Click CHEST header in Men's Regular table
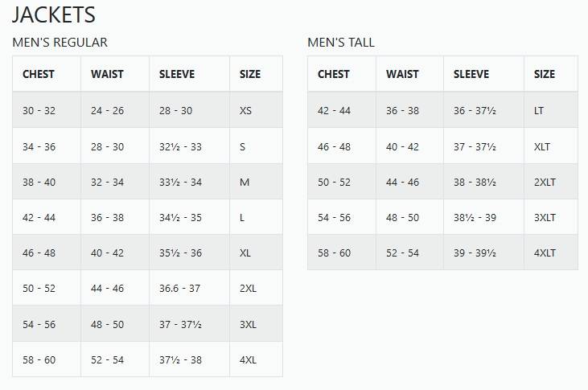588x390 pixels. pos(39,74)
